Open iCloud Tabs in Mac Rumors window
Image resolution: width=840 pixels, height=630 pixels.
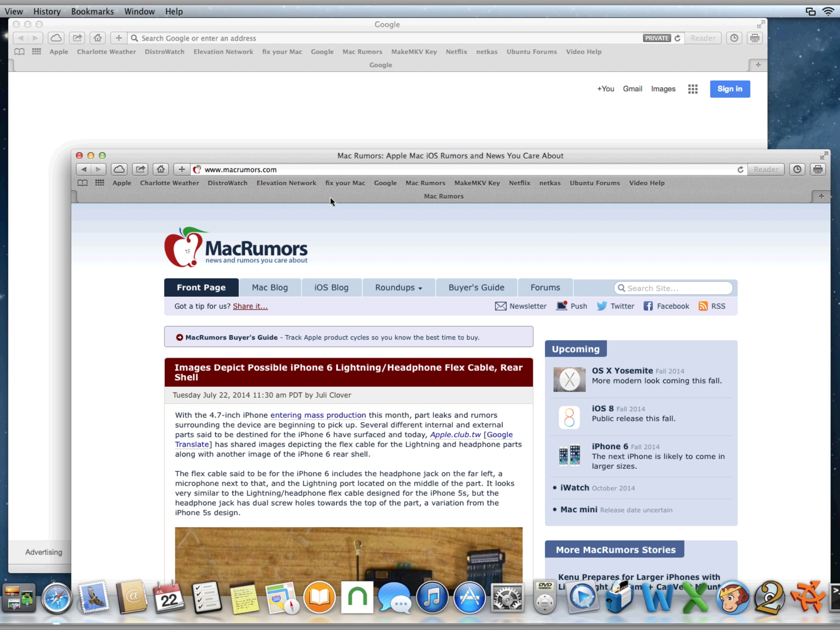[119, 169]
